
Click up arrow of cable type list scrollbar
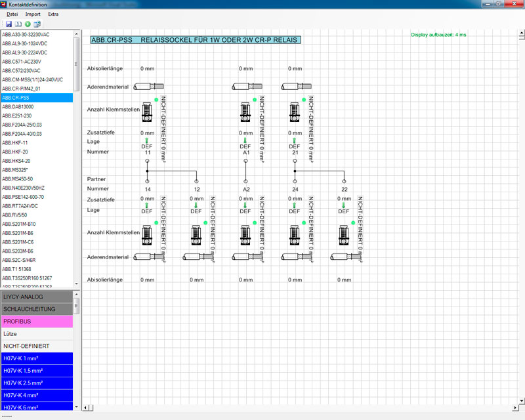tap(76, 296)
